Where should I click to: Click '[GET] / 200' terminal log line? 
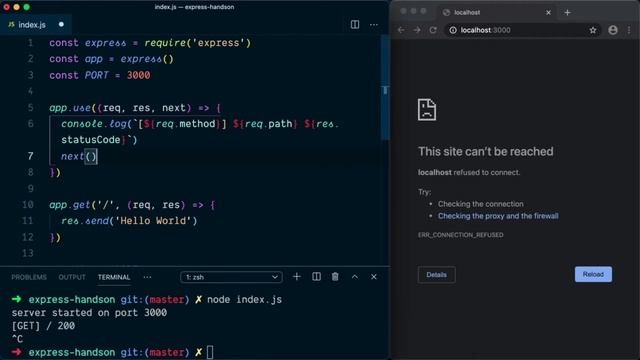coord(43,326)
